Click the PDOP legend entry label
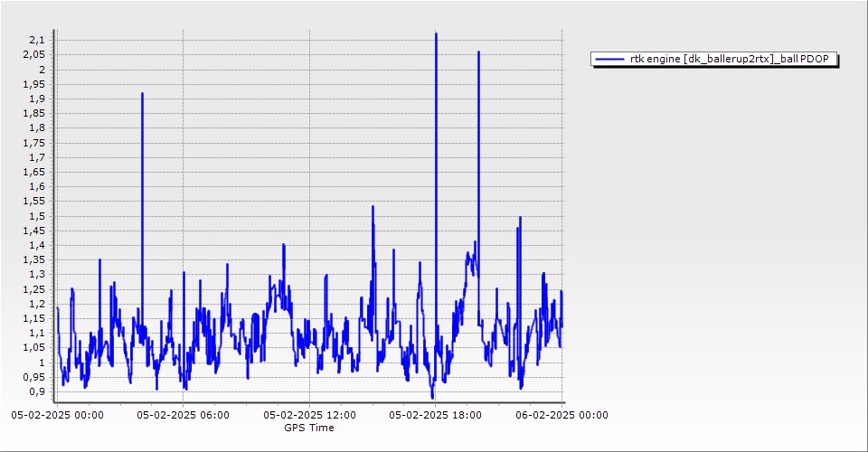Image resolution: width=868 pixels, height=452 pixels. (x=729, y=59)
